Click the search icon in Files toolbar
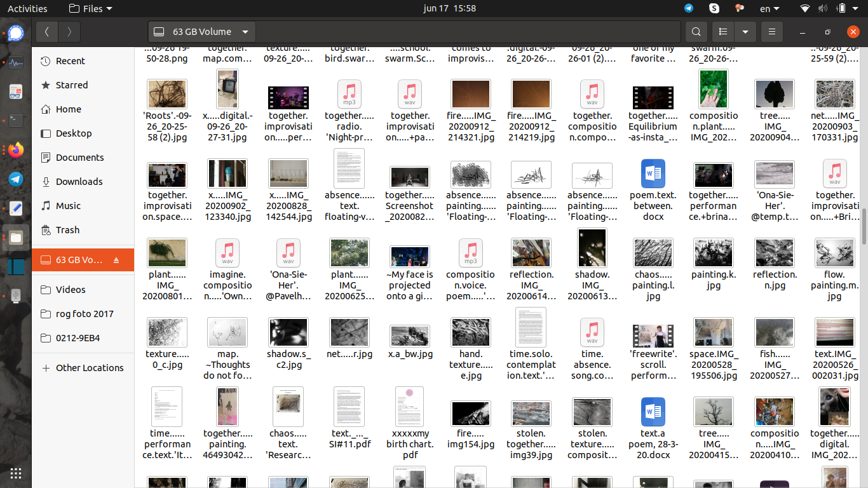Screen dimensions: 868x488 point(696,32)
